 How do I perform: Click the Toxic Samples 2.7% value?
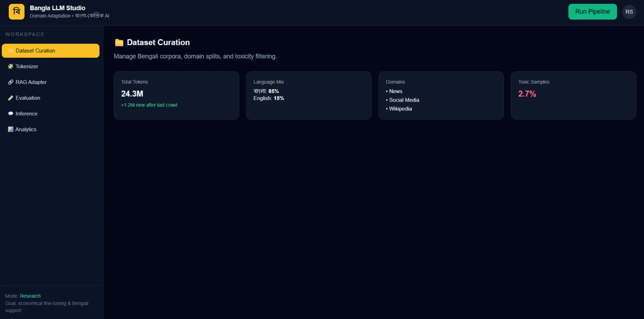coord(527,94)
